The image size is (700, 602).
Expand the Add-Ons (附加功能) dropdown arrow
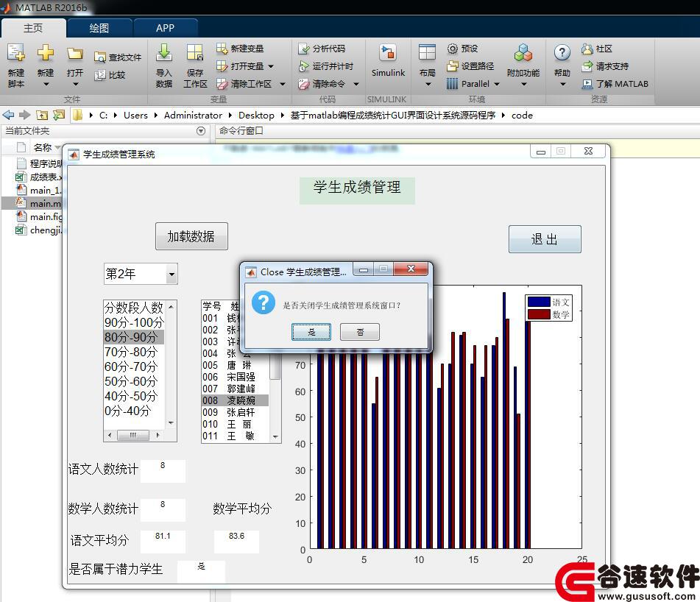click(523, 84)
